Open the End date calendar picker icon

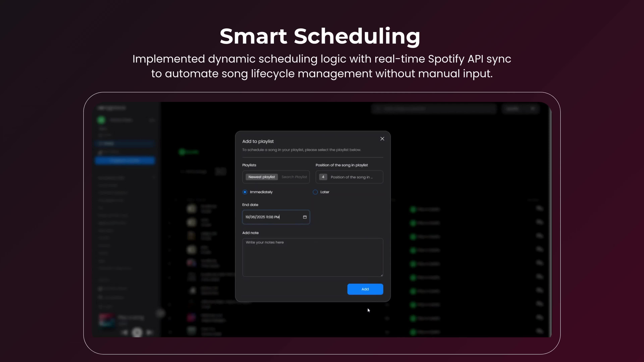click(x=305, y=217)
